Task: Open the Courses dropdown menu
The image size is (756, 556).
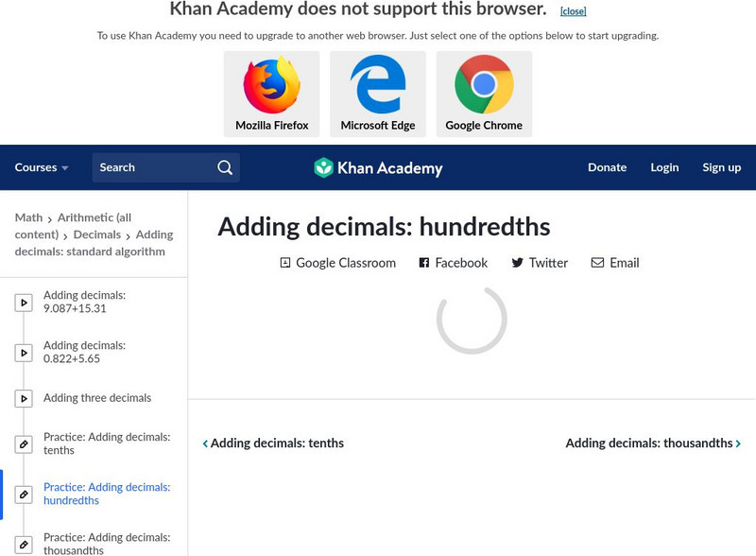Action: coord(42,167)
